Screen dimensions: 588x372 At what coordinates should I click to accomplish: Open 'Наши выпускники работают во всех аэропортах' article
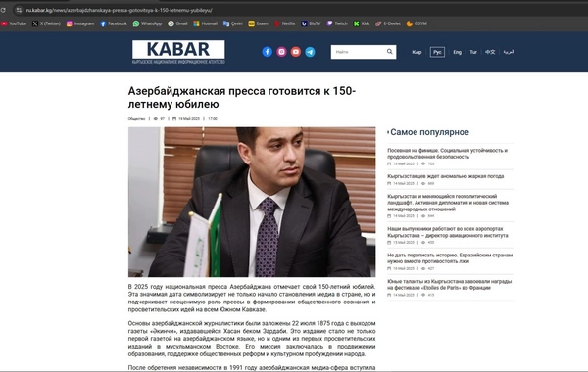pos(448,232)
